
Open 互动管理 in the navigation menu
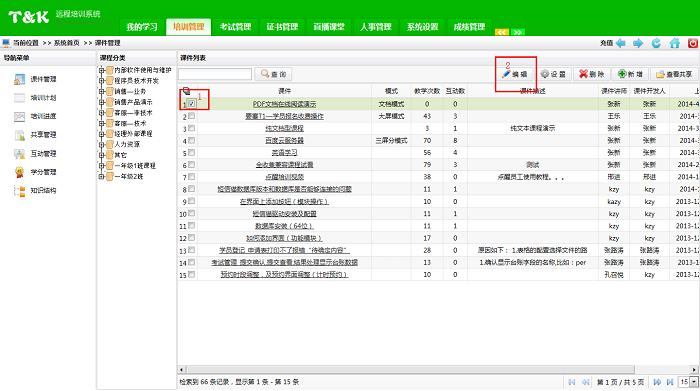(35, 154)
